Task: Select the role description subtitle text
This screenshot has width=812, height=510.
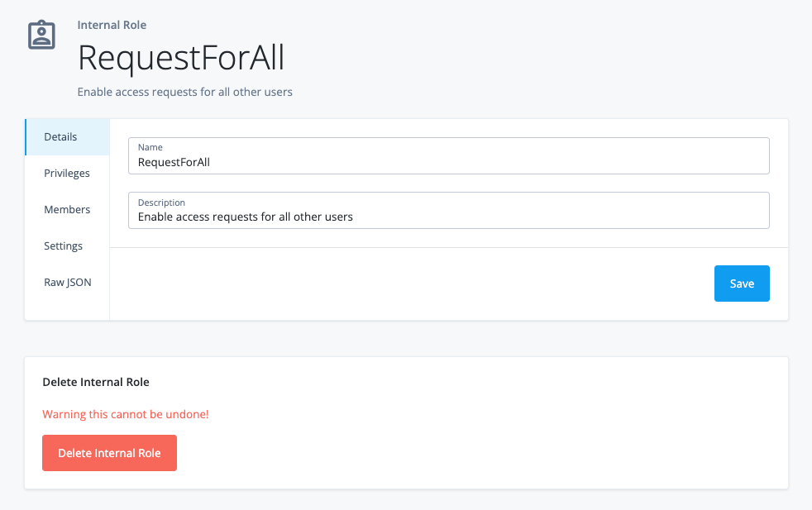Action: coord(184,92)
